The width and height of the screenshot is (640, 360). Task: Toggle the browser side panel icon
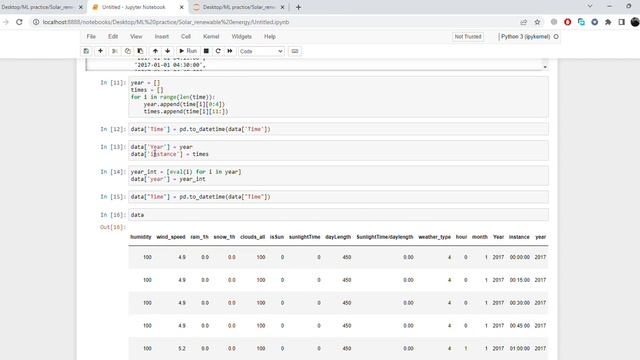click(621, 22)
